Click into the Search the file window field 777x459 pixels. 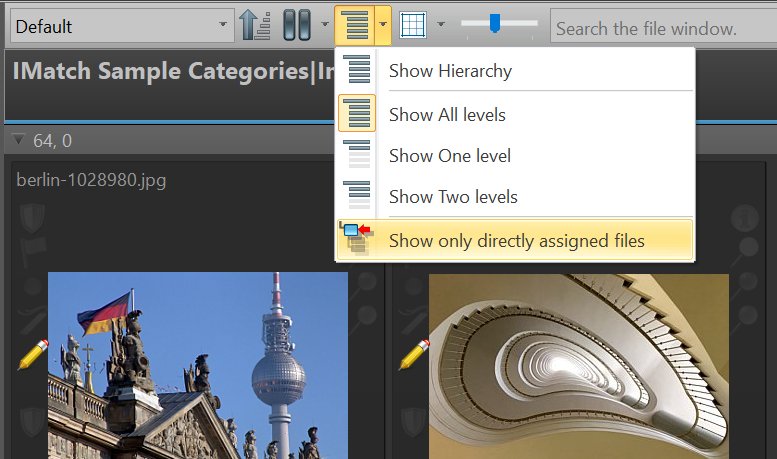(x=664, y=28)
